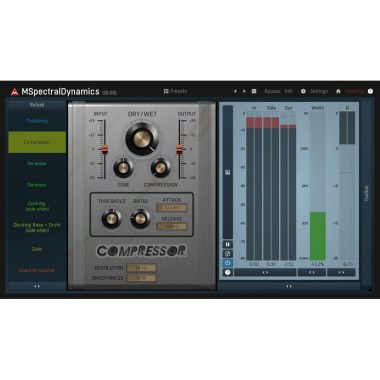Pause the meters display
Viewport: 380px width, 380px height.
click(228, 244)
